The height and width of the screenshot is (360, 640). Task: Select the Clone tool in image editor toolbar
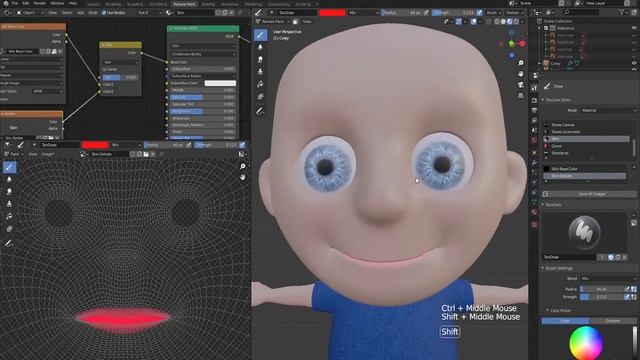tap(9, 204)
